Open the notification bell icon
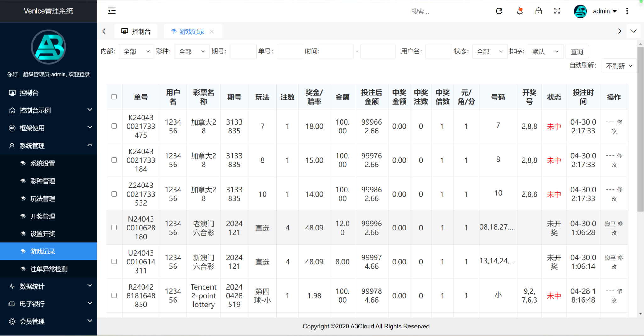 pyautogui.click(x=519, y=11)
